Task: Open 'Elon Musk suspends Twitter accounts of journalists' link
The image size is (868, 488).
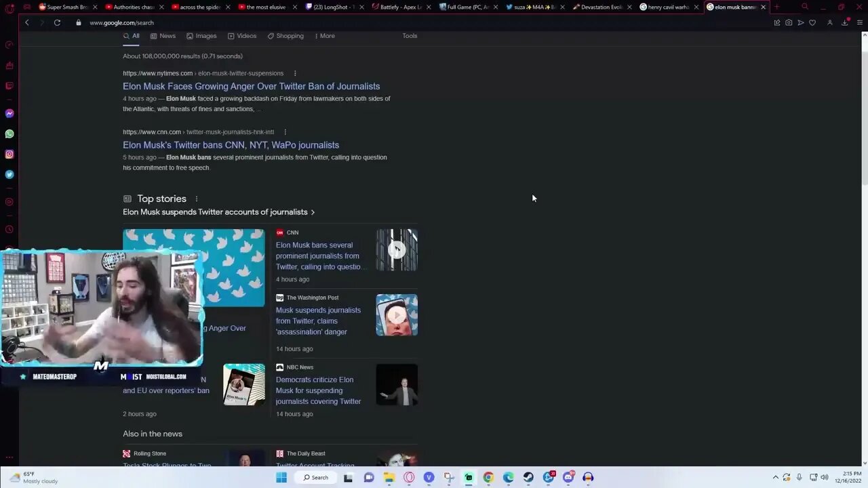Action: click(218, 212)
